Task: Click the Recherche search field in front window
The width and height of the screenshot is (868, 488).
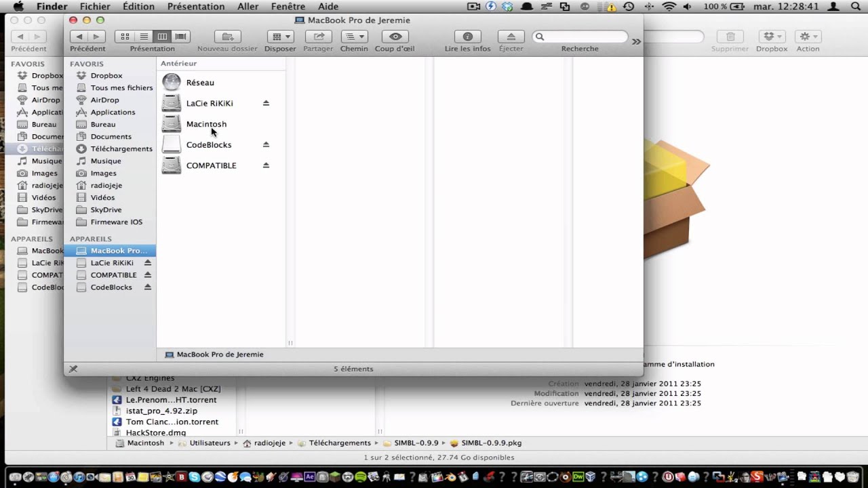Action: 580,37
